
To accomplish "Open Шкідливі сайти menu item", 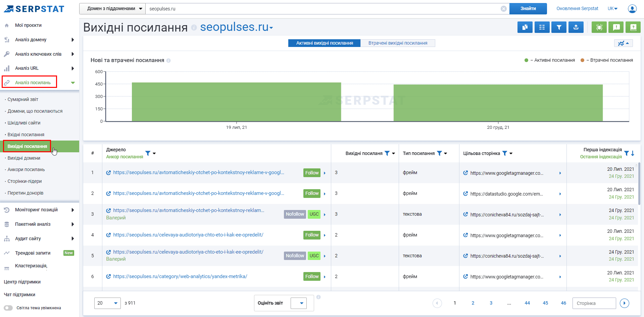I will (x=24, y=123).
